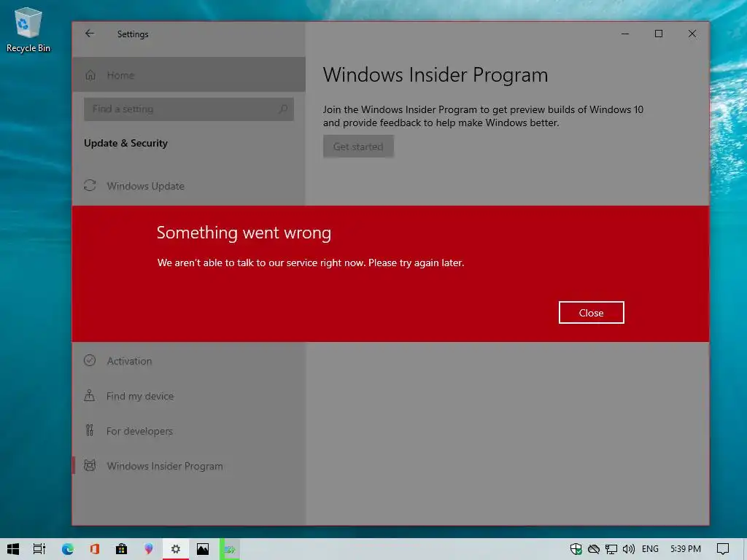
Task: Select Windows Insider Program in sidebar
Action: tap(189, 466)
